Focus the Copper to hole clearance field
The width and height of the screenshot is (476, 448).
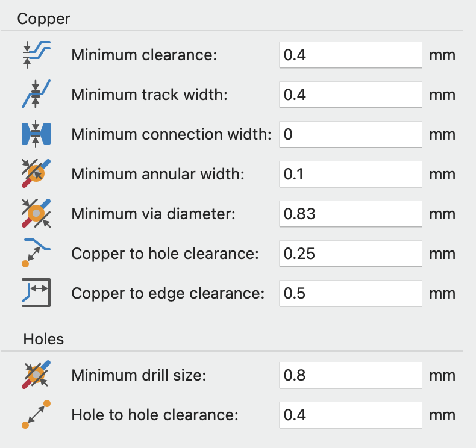(x=351, y=254)
